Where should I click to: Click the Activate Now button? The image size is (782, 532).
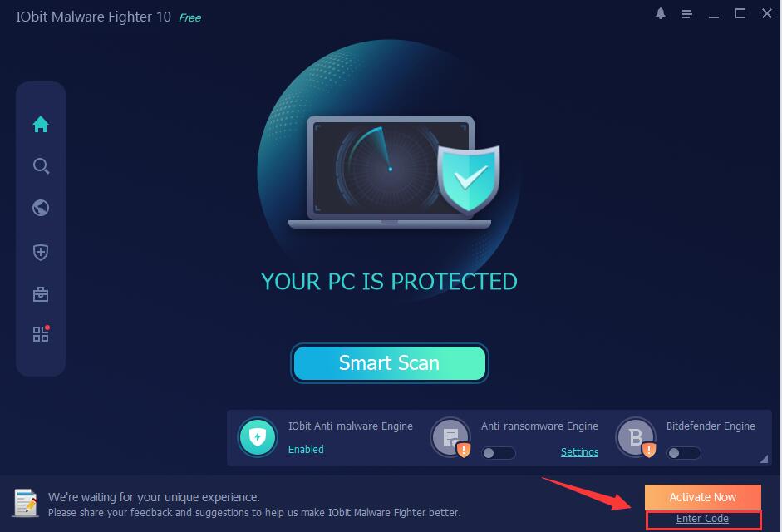[703, 497]
